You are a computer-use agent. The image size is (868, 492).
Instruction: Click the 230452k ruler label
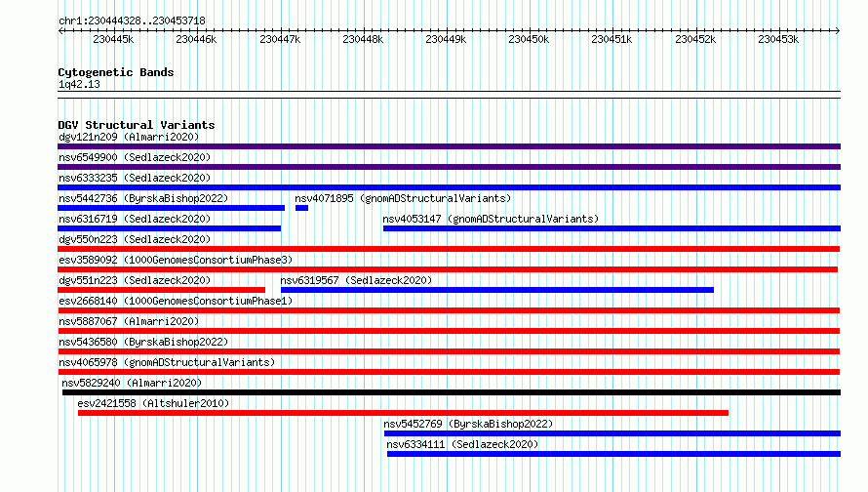coord(695,39)
